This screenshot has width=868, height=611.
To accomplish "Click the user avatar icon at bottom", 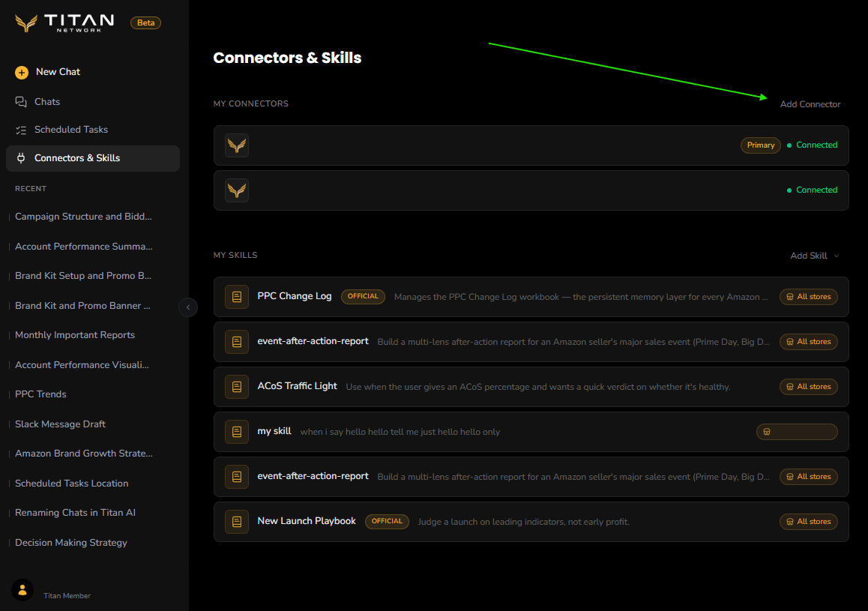I will point(22,591).
